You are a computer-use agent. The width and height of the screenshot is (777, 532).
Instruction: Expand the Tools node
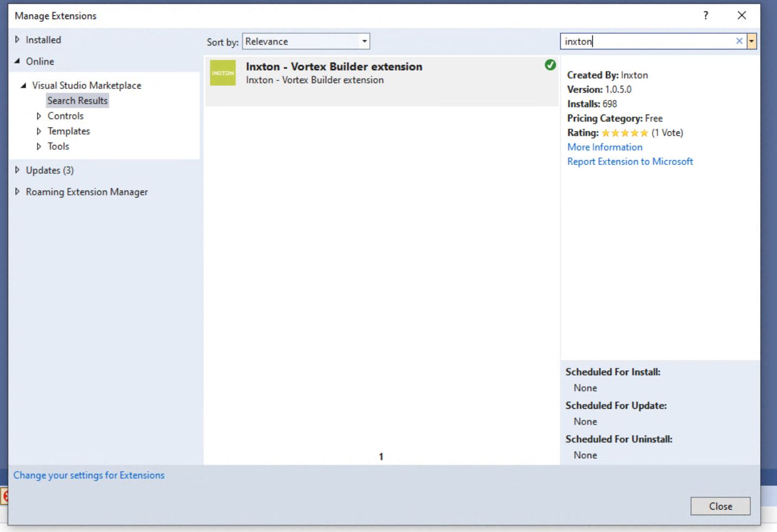tap(39, 146)
